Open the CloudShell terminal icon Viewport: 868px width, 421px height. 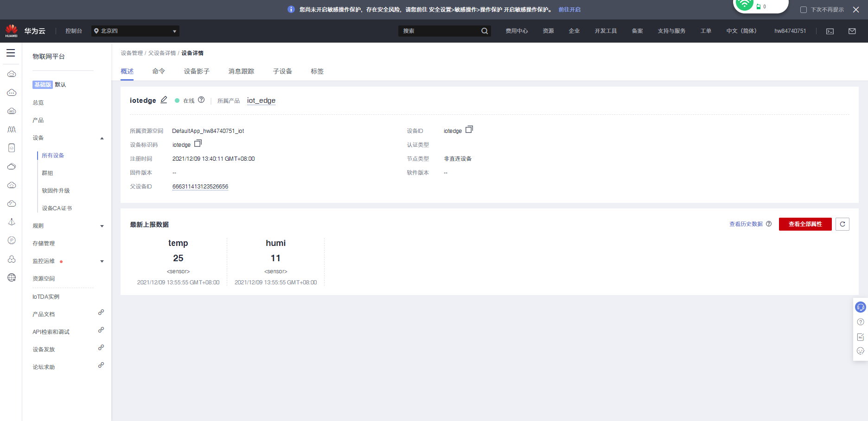(x=830, y=31)
